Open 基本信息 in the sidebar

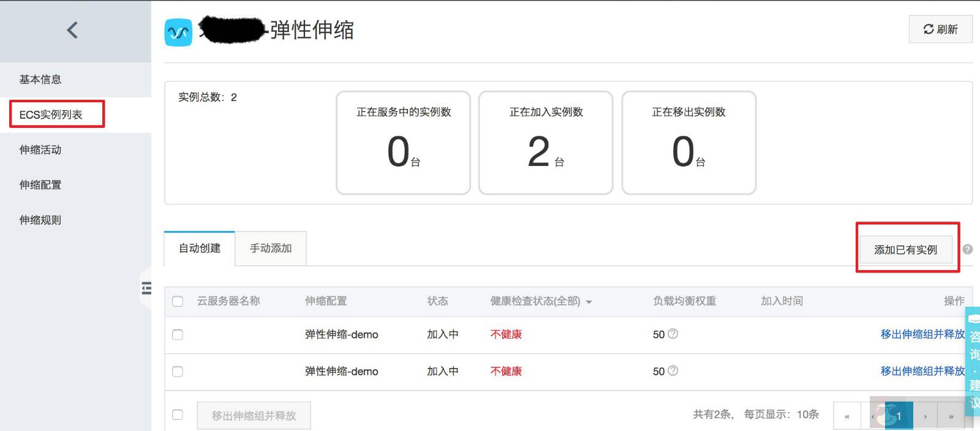75,80
